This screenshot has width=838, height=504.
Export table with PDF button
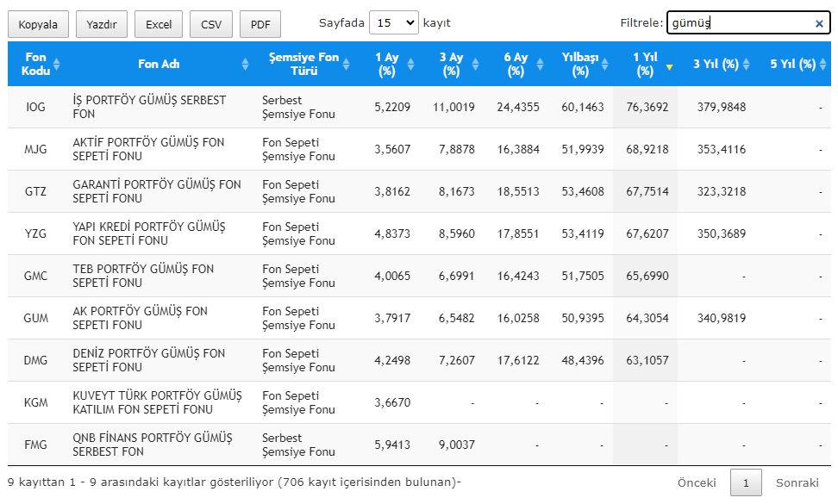point(260,24)
